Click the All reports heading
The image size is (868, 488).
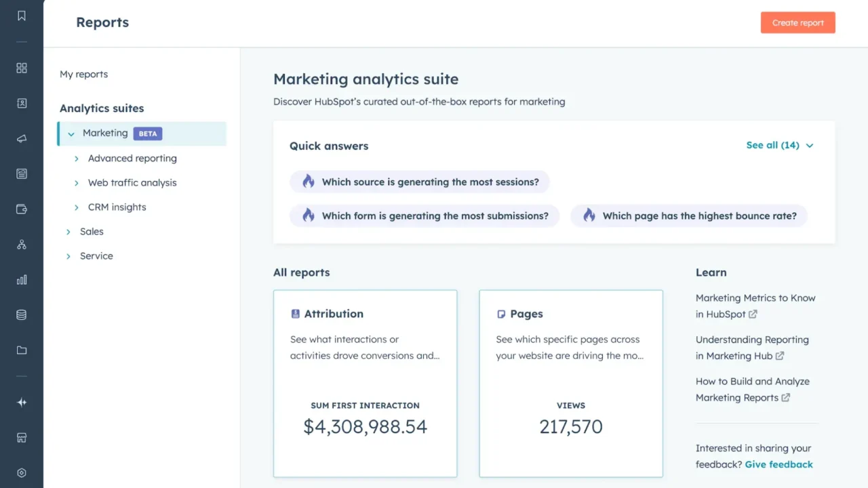301,272
